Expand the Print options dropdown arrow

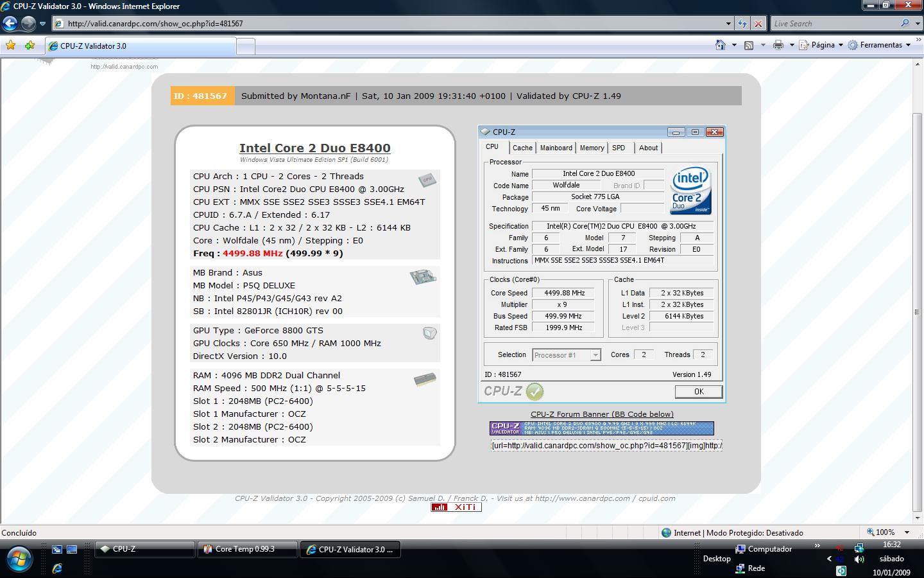[x=792, y=45]
